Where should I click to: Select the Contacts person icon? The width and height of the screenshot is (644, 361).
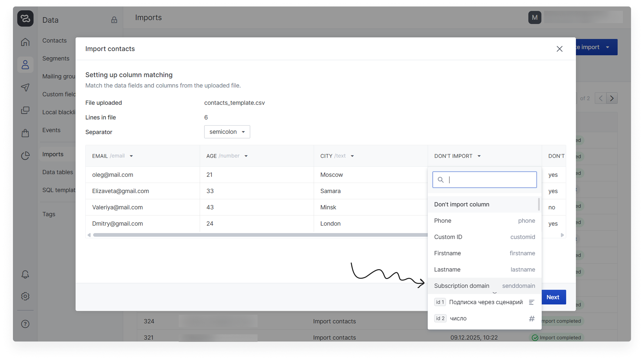25,65
